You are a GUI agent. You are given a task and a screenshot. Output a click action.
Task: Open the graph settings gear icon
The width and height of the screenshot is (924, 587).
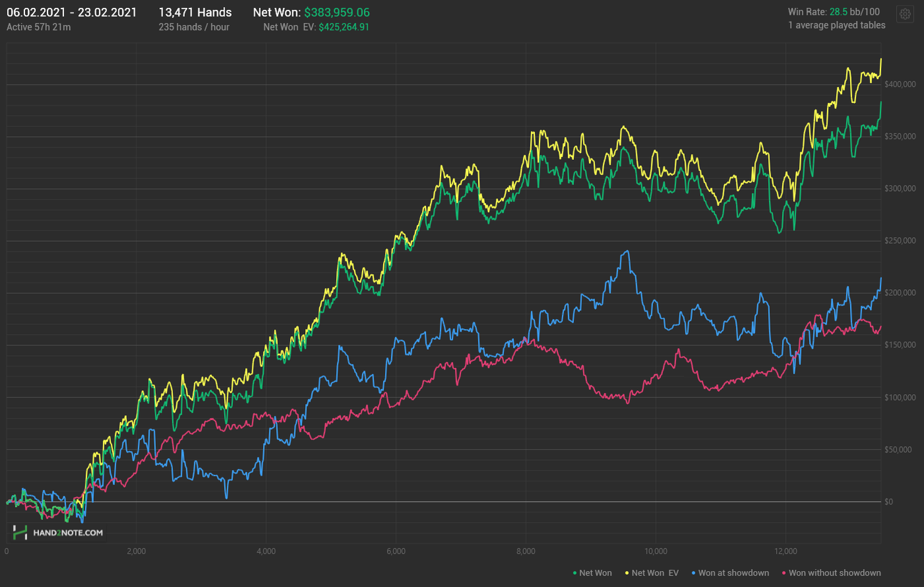(x=904, y=15)
